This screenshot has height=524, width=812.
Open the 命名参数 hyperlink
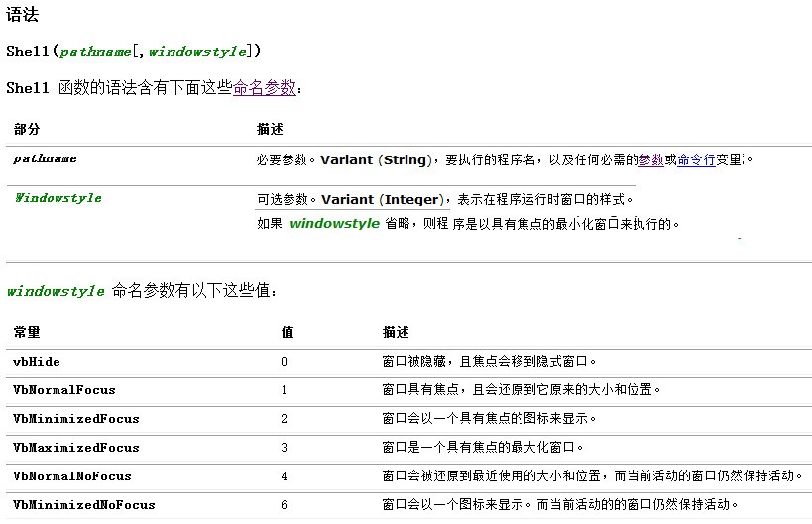pos(264,88)
